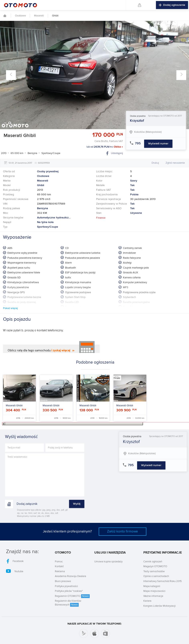The height and width of the screenshot is (644, 189).
Task: Open the white Maserati Ghibli 309 900 thumbnail
Action: (x=130, y=388)
